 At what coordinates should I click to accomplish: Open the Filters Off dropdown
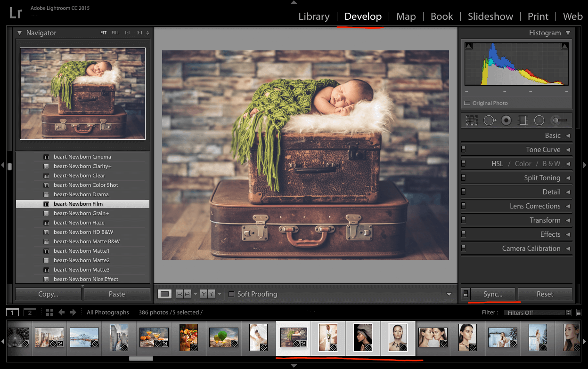pyautogui.click(x=537, y=312)
